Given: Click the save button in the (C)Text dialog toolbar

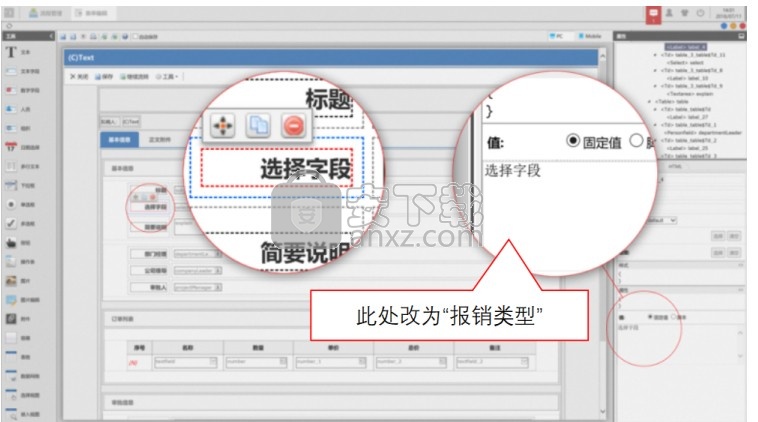Looking at the screenshot, I should point(103,76).
